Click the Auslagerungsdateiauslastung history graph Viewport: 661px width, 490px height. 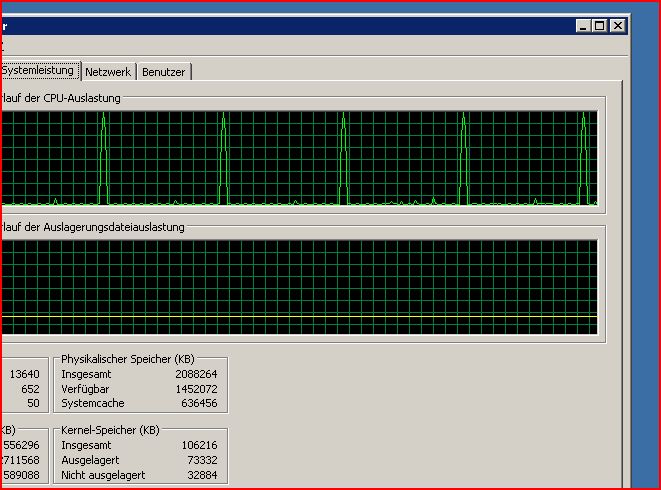coord(299,287)
